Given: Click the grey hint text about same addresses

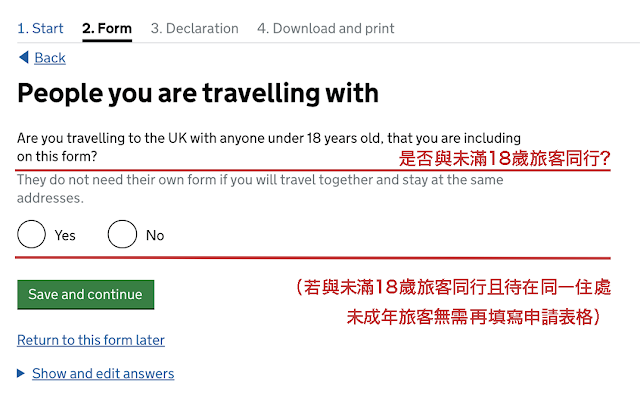Looking at the screenshot, I should [x=260, y=189].
